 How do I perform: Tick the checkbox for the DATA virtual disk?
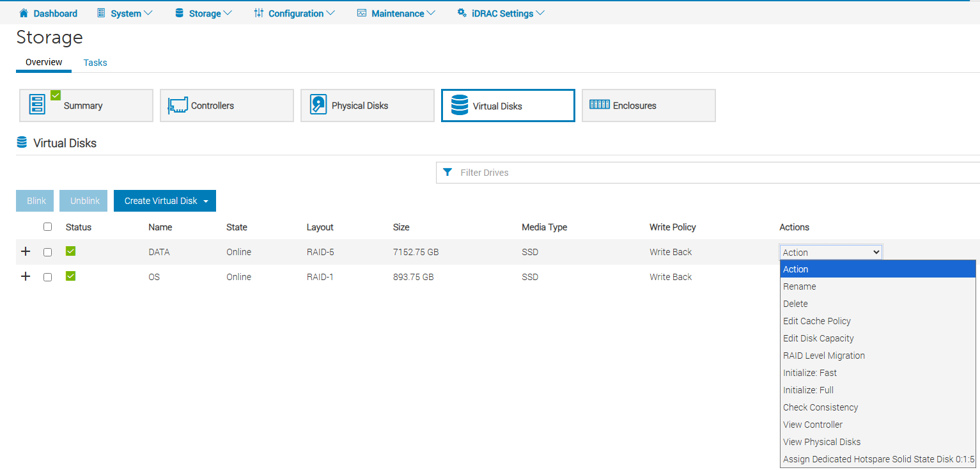point(47,252)
